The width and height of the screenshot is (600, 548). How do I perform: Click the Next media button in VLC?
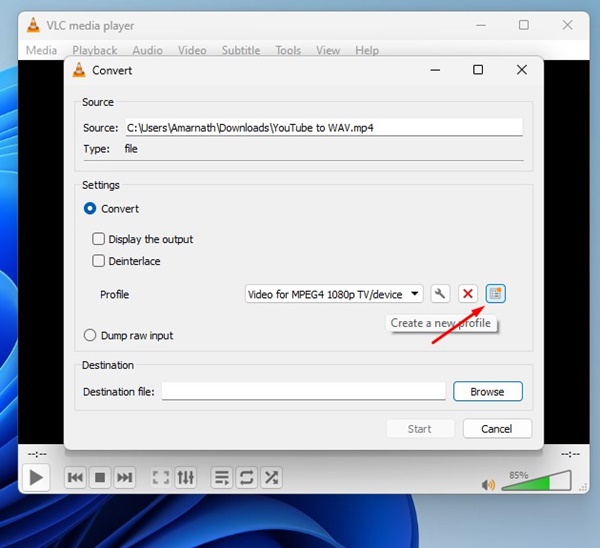(x=124, y=477)
